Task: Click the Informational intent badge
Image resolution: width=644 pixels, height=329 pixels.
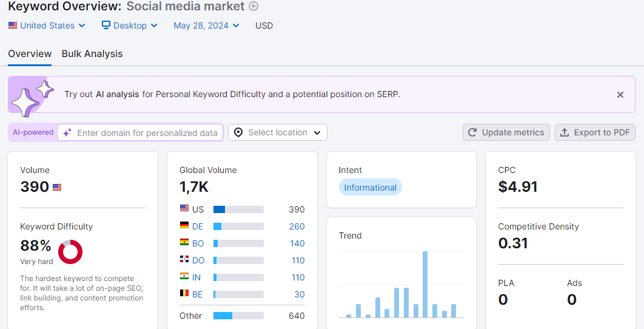Action: (x=370, y=188)
